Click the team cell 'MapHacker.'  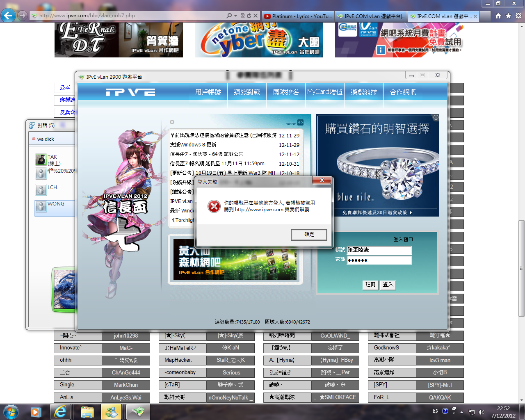(x=183, y=361)
